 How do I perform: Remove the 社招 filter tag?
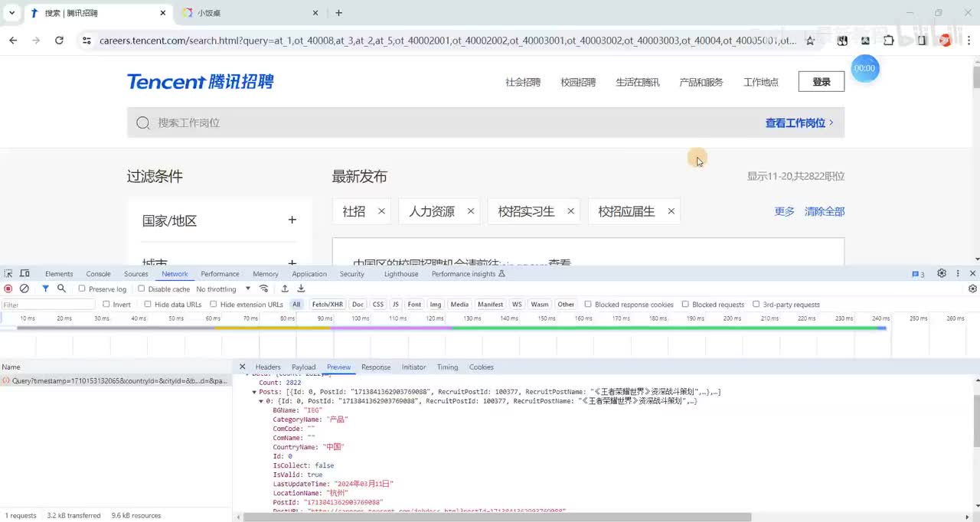coord(381,211)
